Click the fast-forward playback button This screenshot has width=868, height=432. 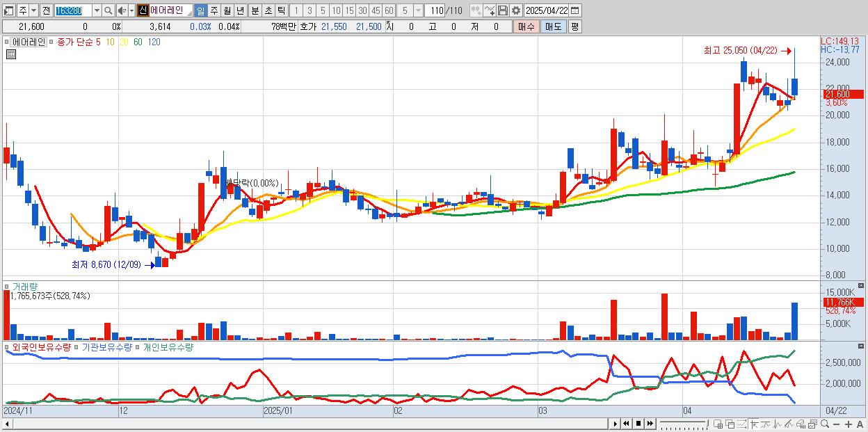click(650, 424)
